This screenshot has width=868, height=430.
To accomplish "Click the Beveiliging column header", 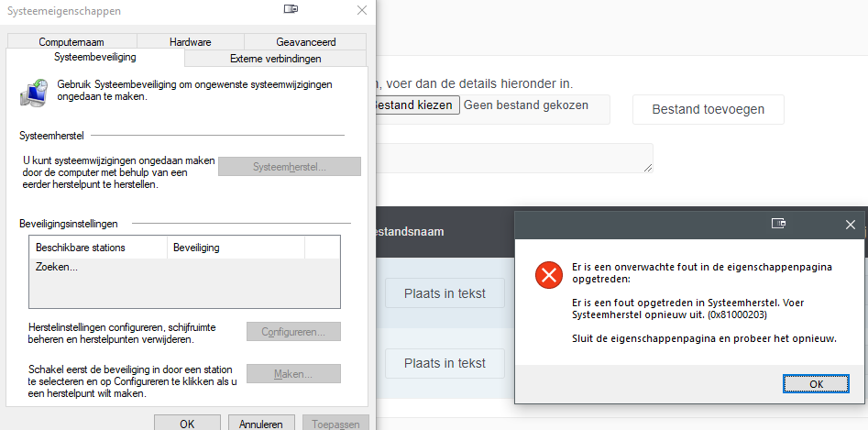I will point(236,248).
